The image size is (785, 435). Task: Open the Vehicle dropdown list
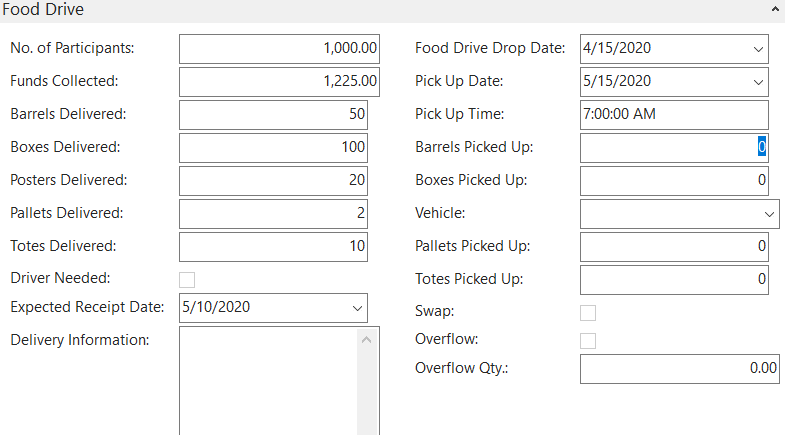(768, 213)
